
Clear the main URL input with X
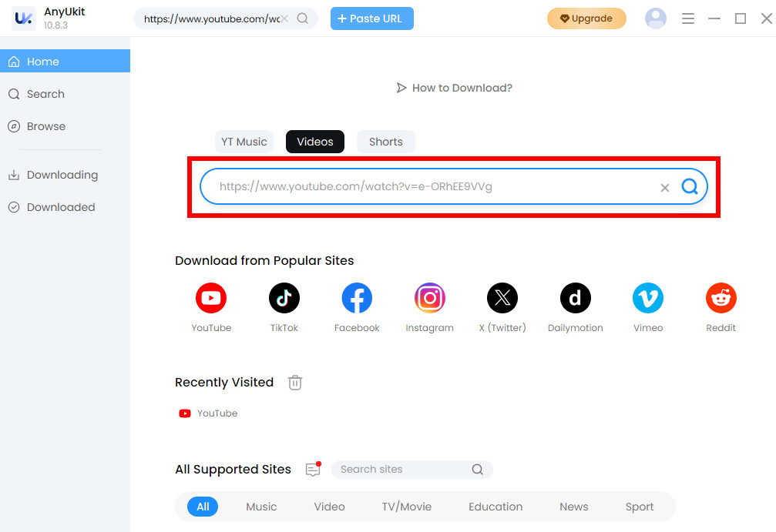tap(665, 187)
